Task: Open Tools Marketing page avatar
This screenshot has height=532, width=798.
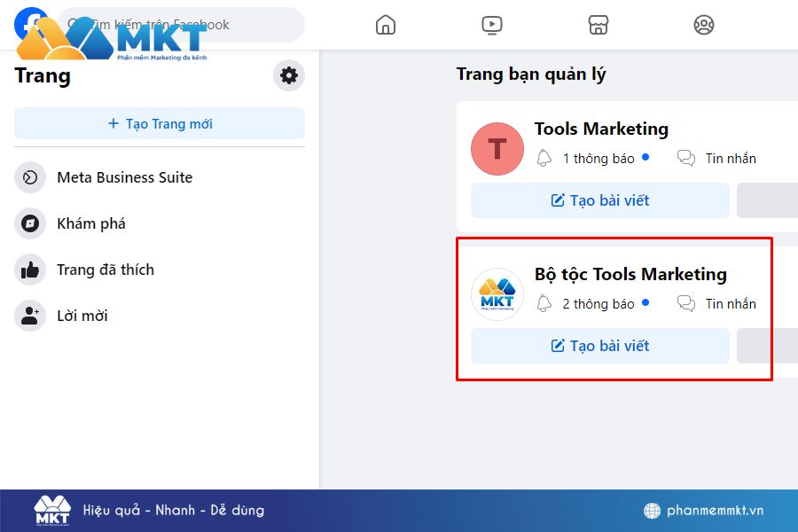Action: pos(497,149)
